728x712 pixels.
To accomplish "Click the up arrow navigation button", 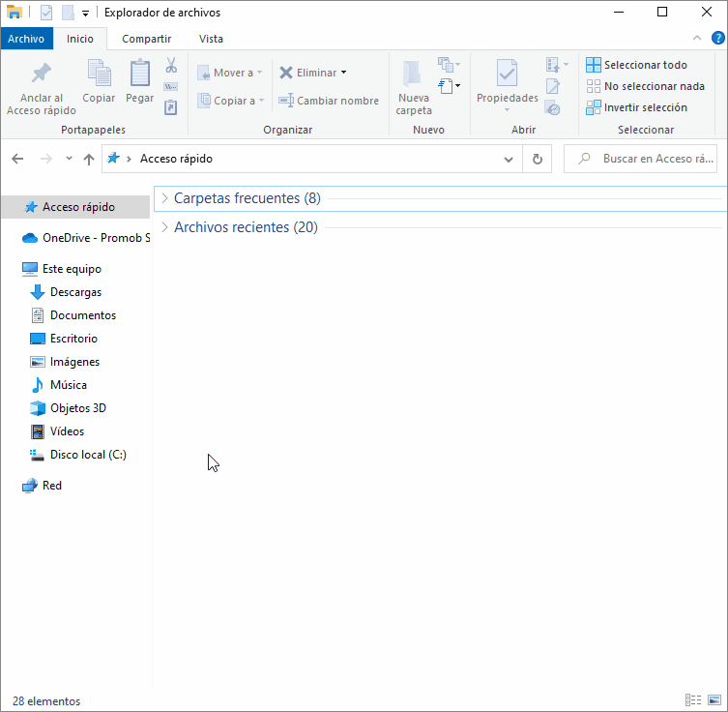I will [89, 159].
